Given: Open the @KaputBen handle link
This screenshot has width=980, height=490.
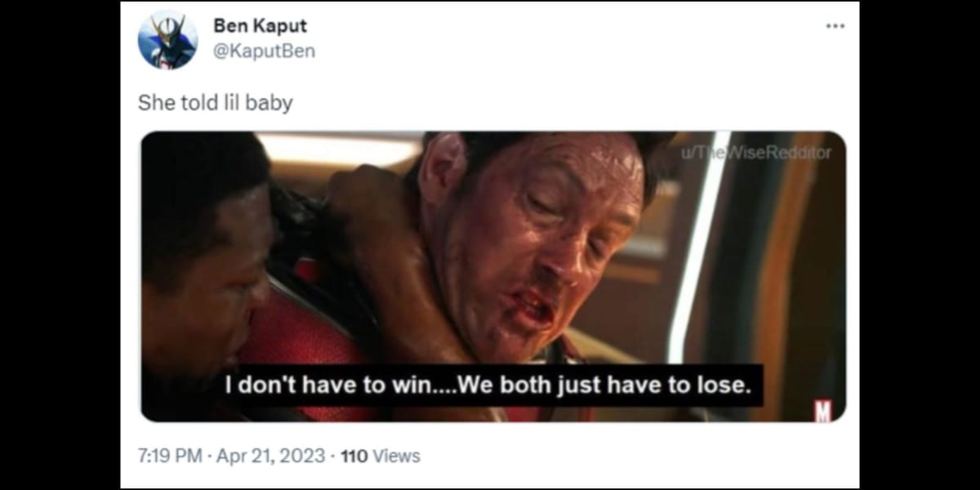Looking at the screenshot, I should 264,51.
